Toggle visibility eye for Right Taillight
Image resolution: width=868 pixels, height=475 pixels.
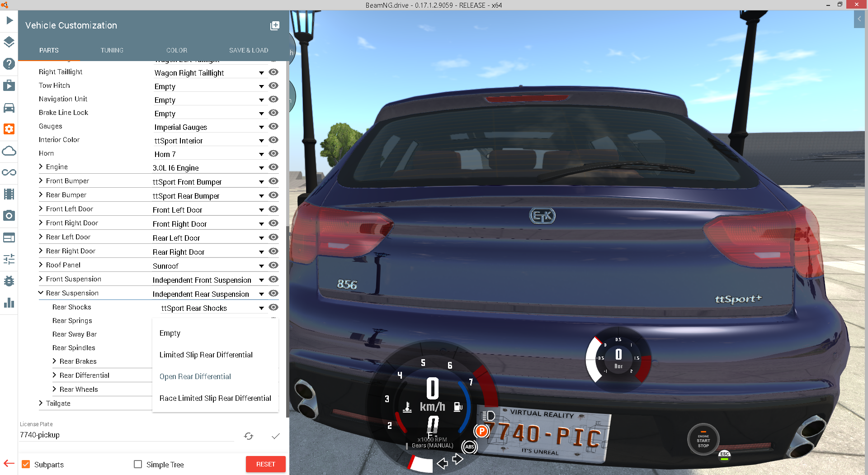(x=274, y=72)
